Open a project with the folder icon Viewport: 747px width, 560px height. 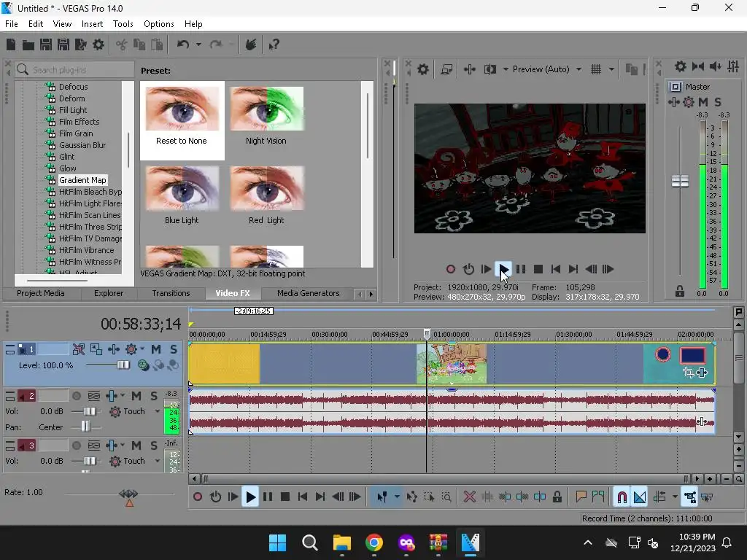28,44
